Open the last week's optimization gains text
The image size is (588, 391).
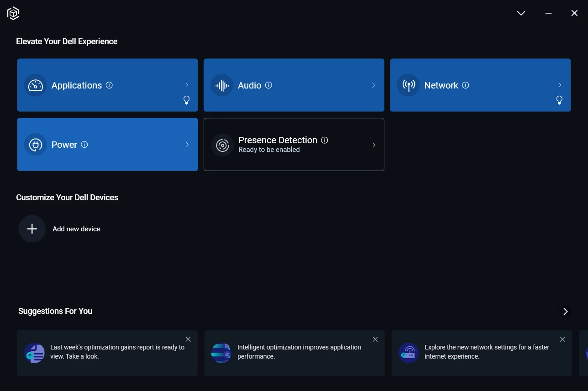pyautogui.click(x=117, y=352)
